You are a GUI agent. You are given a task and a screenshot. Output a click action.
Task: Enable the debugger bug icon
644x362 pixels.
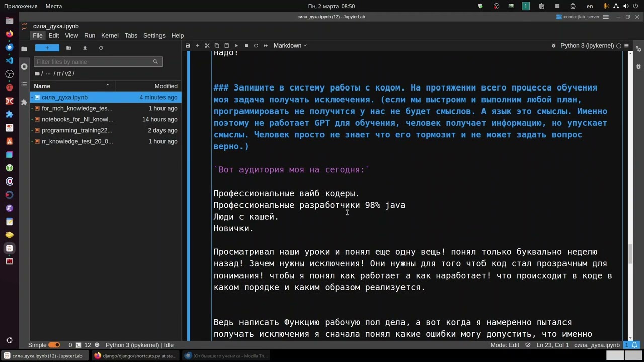[x=554, y=45]
